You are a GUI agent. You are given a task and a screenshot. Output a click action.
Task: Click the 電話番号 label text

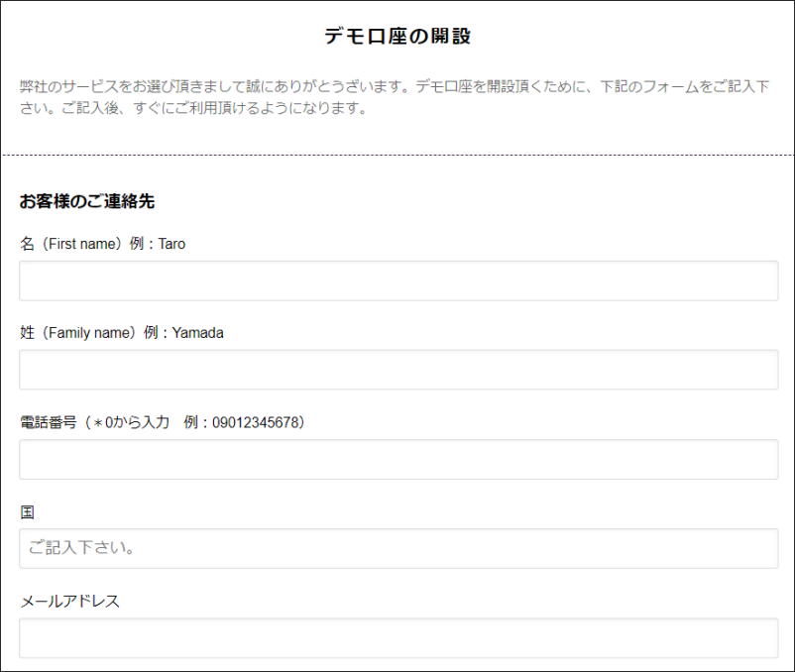[50, 422]
